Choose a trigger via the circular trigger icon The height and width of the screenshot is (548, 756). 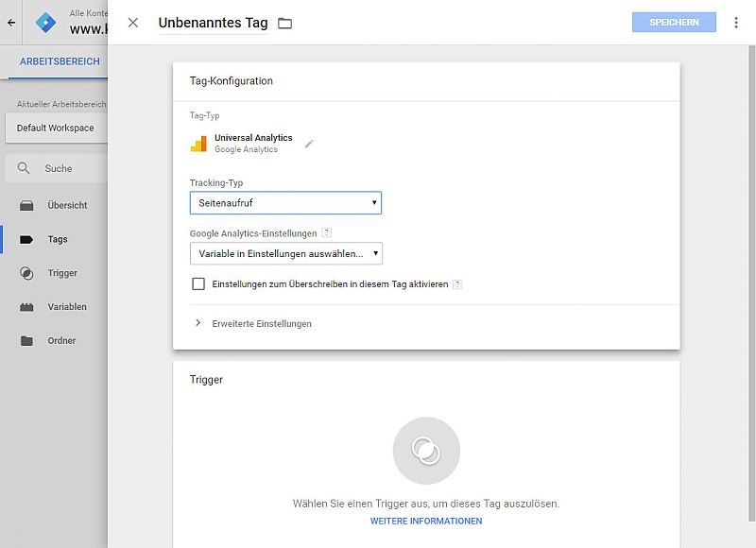click(x=426, y=452)
